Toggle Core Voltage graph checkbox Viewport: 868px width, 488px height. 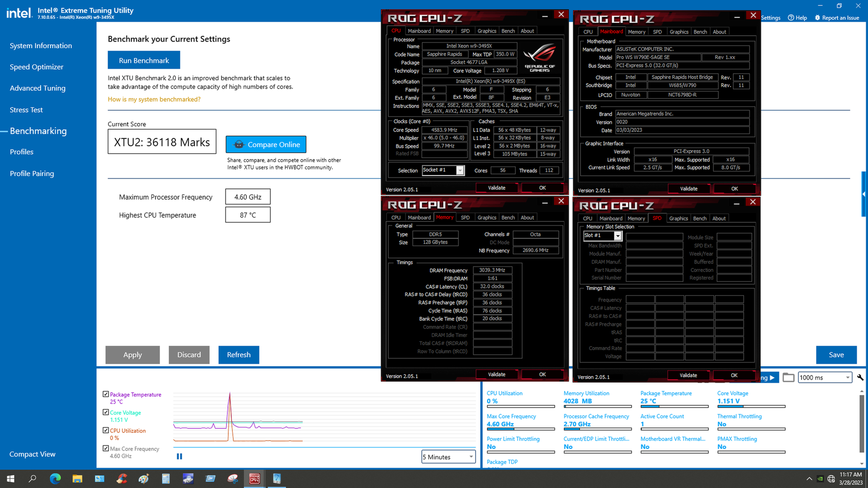pyautogui.click(x=106, y=412)
